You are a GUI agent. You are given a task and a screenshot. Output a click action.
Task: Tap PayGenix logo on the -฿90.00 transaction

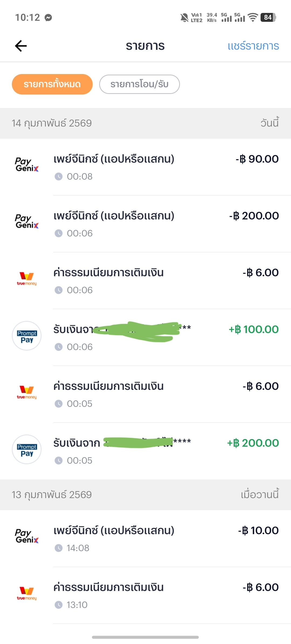pyautogui.click(x=27, y=164)
